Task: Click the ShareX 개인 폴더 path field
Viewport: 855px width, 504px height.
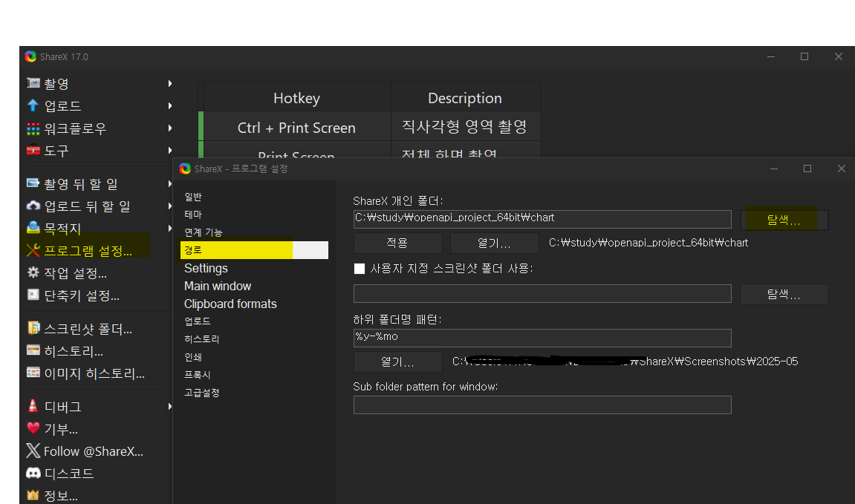Action: (x=542, y=219)
